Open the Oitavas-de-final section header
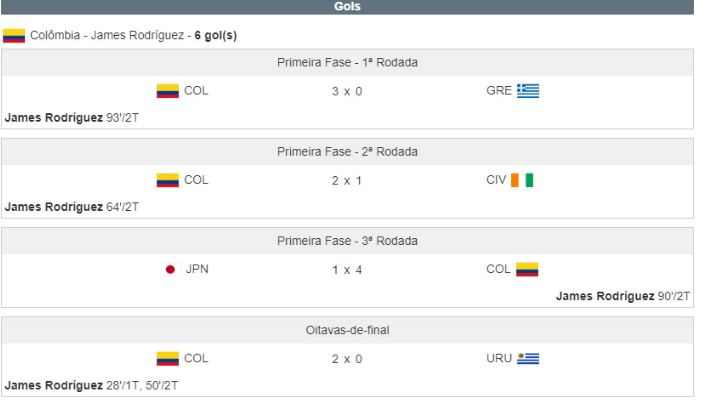712x400 pixels. click(x=347, y=330)
